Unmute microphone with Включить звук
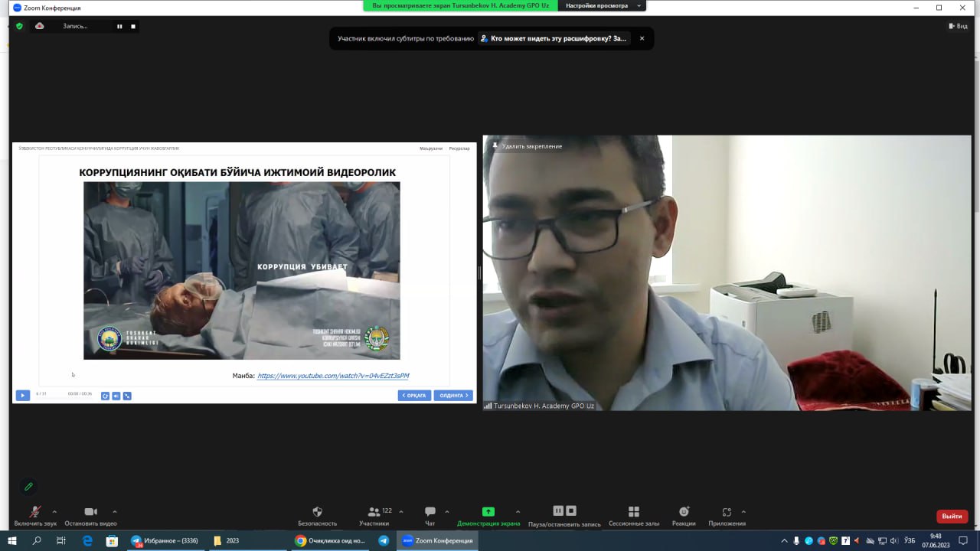Viewport: 980px width, 551px height. point(35,512)
